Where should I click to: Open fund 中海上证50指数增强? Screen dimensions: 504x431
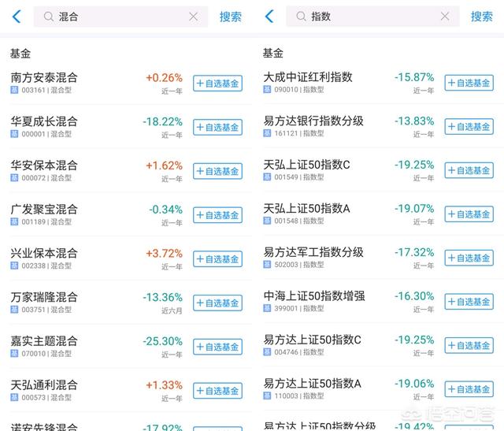pos(314,296)
